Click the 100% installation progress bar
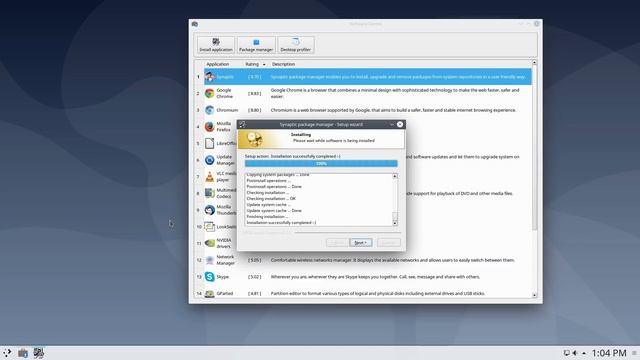Viewport: 640px width, 360px height. [x=321, y=164]
